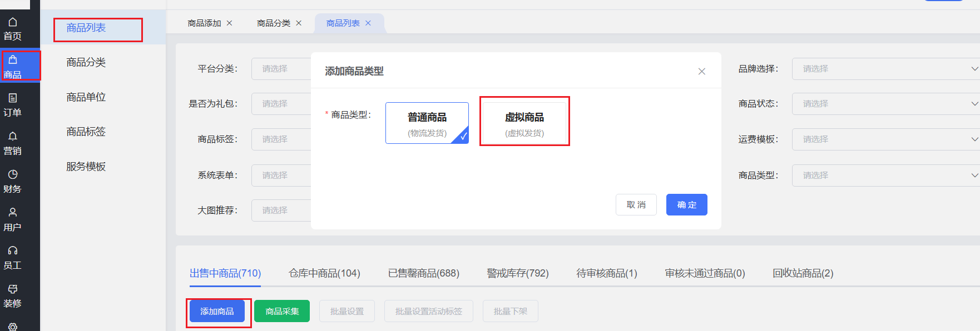This screenshot has width=980, height=331.
Task: Open the 商品标签 filter dropdown
Action: pyautogui.click(x=281, y=139)
